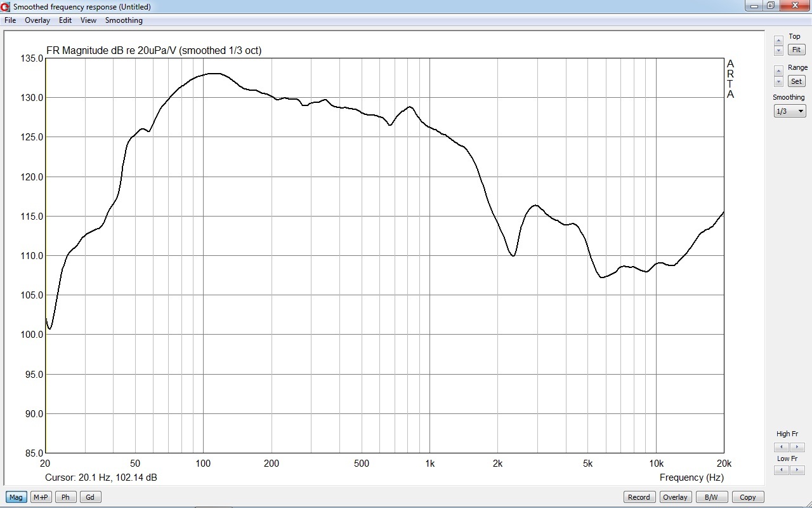812x508 pixels.
Task: Click the 'Frequency (Hz)' axis label
Action: tap(691, 478)
